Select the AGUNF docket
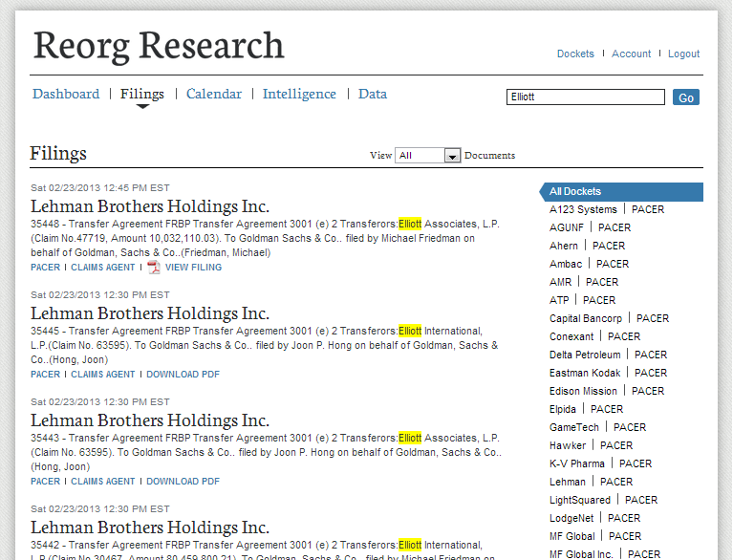Screen dimensions: 733x560 pos(566,227)
